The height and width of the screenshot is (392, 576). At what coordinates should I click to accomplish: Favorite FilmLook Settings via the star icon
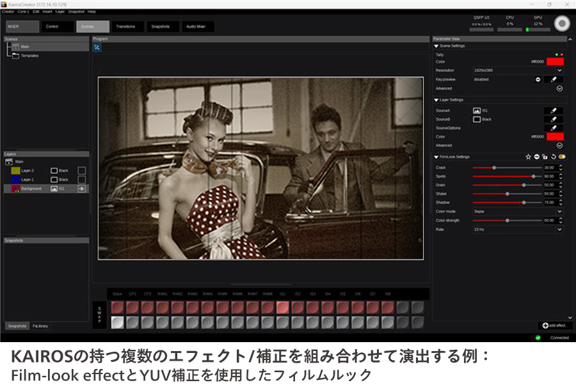click(x=527, y=157)
